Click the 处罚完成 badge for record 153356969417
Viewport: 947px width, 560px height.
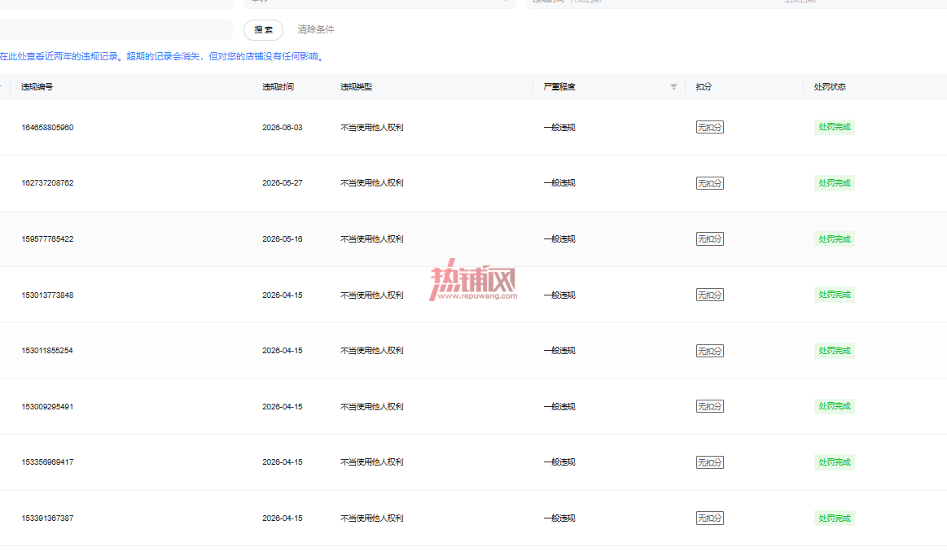point(834,462)
